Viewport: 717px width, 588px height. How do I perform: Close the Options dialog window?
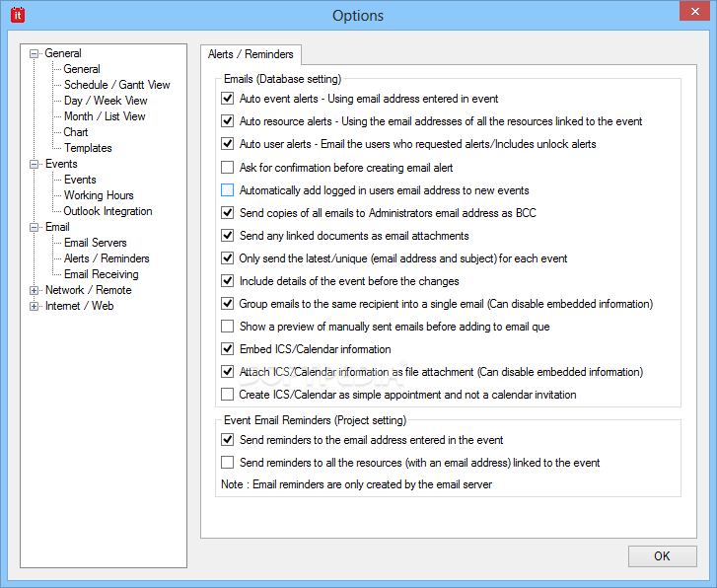point(694,12)
